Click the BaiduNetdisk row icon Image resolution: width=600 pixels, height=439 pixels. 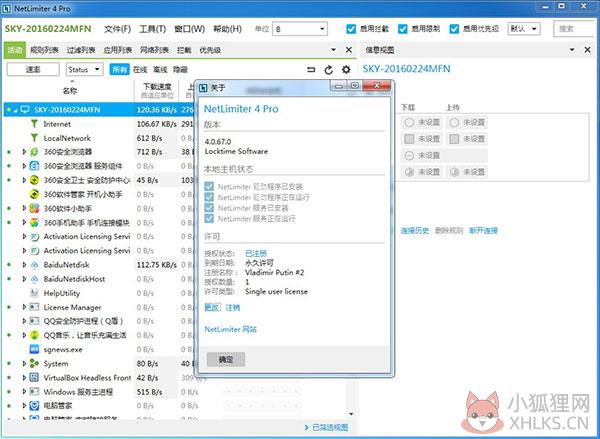pos(34,265)
